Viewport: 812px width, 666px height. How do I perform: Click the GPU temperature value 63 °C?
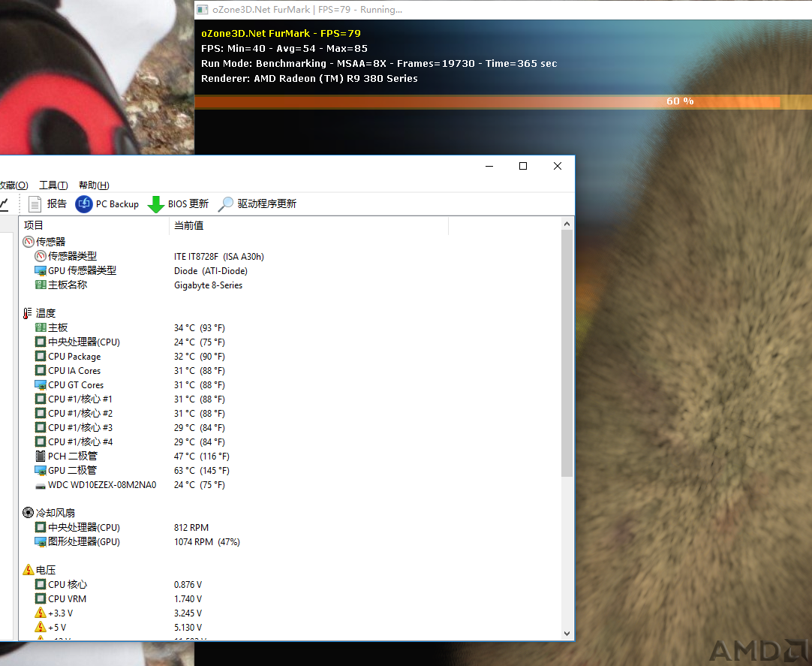[x=202, y=471]
